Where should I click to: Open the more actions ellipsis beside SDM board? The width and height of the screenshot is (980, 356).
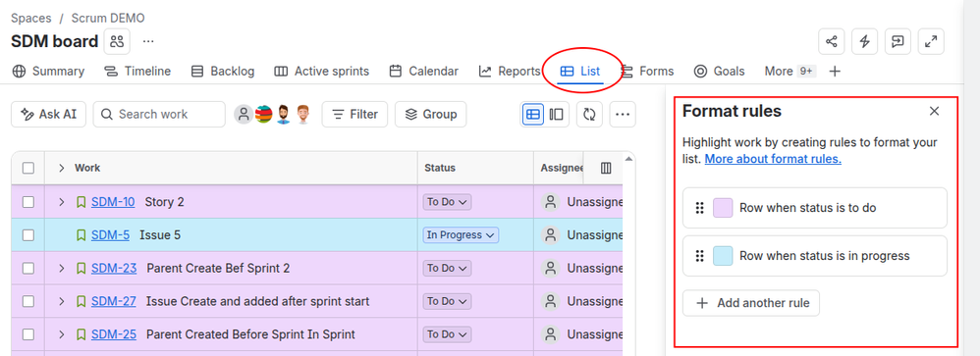[x=148, y=42]
